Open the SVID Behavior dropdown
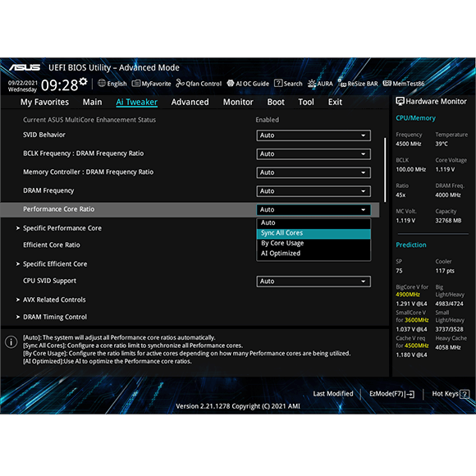476x476 pixels. tap(314, 135)
